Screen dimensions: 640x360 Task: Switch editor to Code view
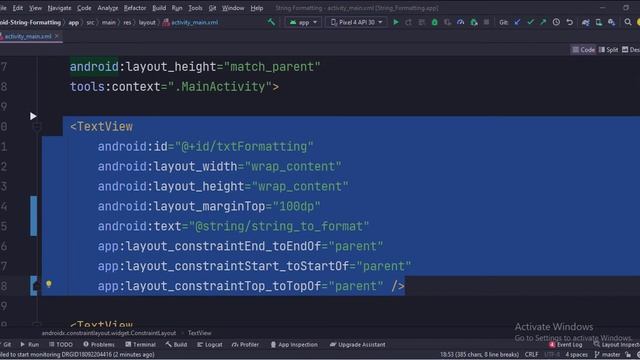pyautogui.click(x=584, y=50)
